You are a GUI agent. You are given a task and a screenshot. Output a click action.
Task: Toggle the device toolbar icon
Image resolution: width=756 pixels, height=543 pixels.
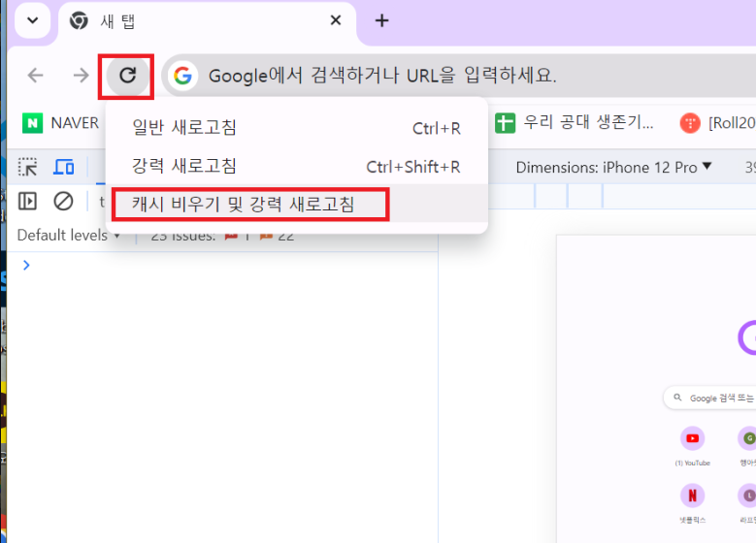[x=63, y=167]
